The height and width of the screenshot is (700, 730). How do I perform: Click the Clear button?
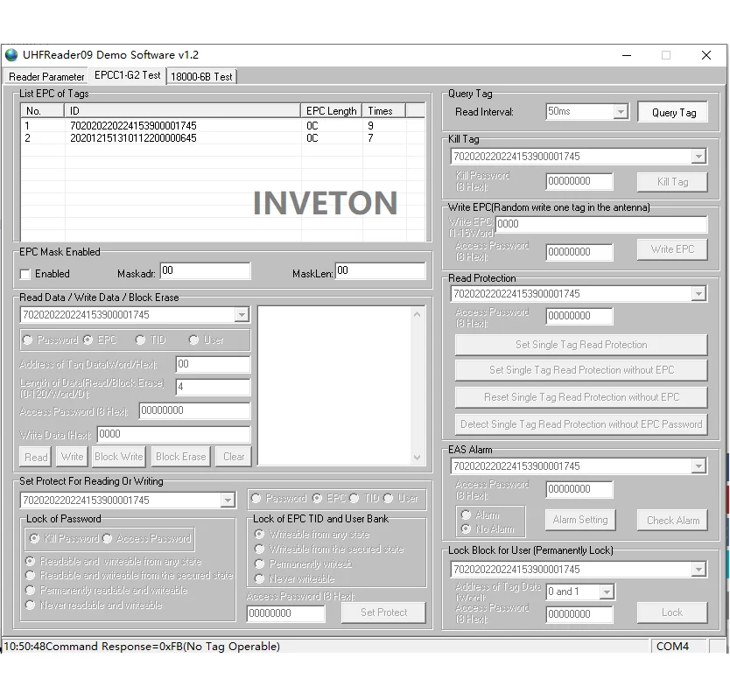point(233,457)
